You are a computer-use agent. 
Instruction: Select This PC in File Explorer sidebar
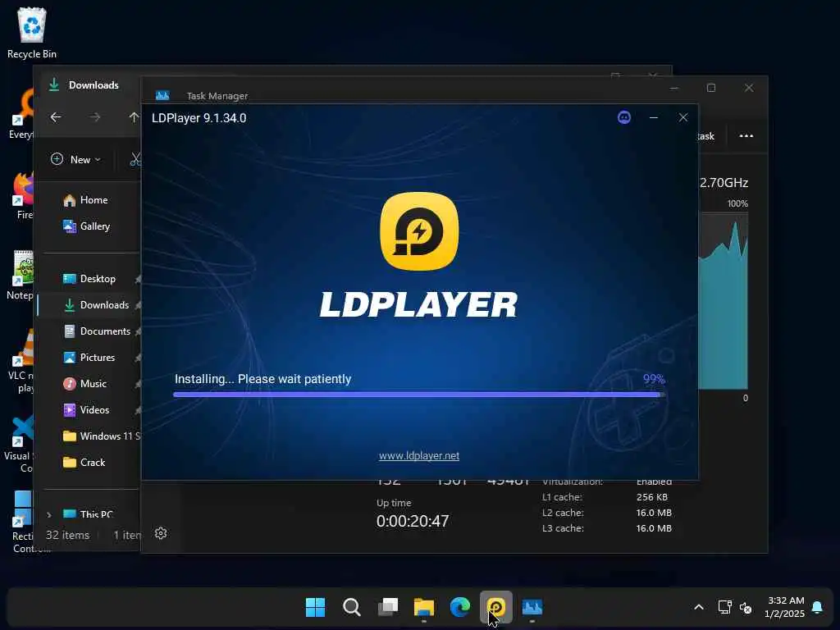coord(88,514)
